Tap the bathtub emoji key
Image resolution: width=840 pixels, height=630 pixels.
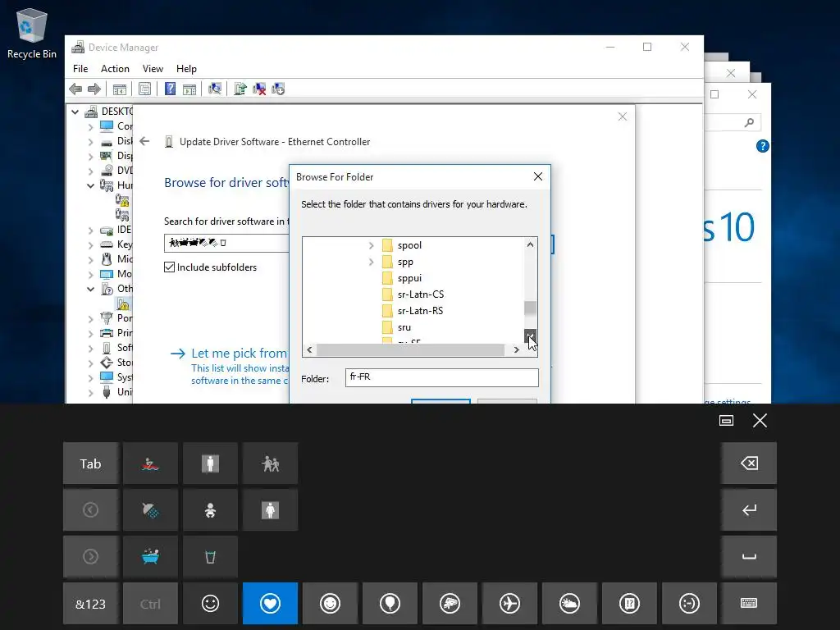click(x=151, y=557)
